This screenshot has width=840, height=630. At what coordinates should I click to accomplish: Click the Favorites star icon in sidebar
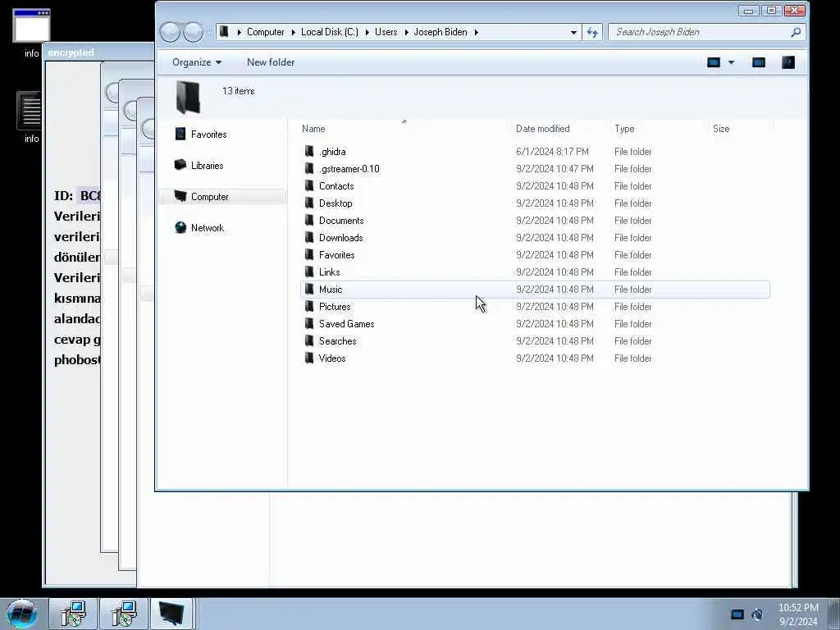click(x=180, y=134)
